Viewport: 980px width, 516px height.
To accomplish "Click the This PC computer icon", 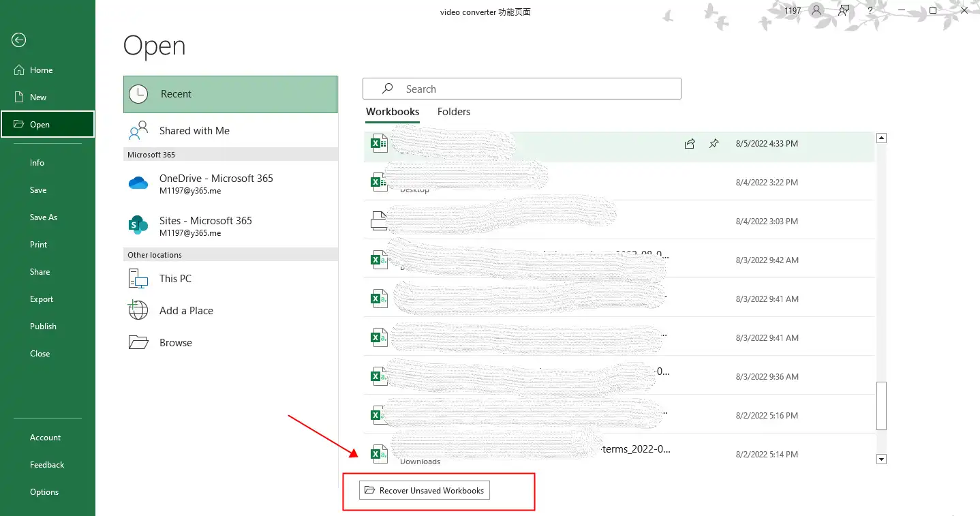I will [x=138, y=279].
